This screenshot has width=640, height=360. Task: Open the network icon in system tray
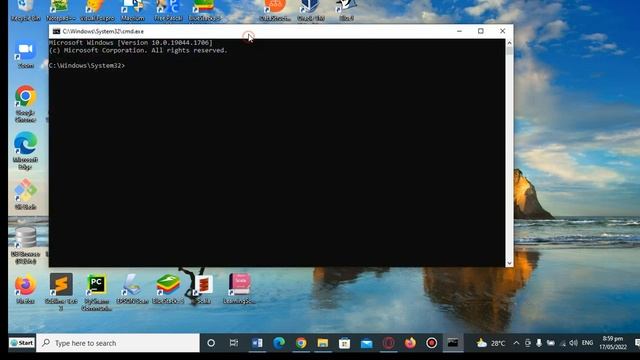[562, 343]
